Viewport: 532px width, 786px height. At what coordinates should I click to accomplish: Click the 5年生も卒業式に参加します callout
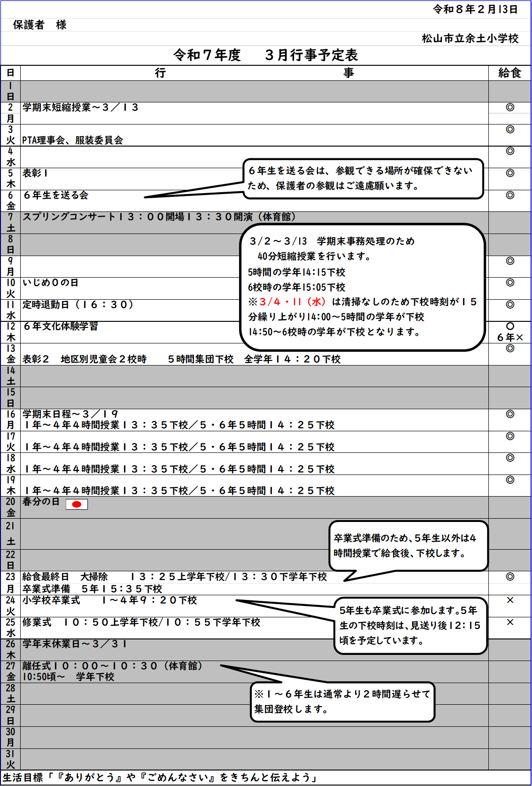coord(410,625)
